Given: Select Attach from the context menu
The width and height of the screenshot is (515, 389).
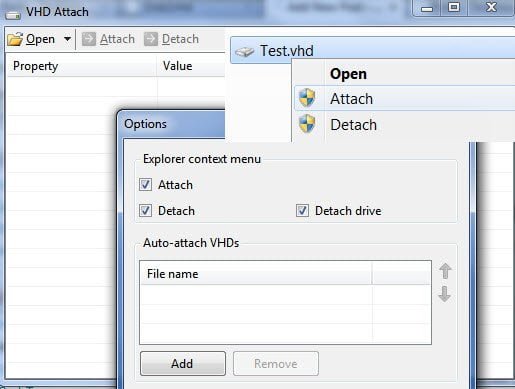Looking at the screenshot, I should [x=351, y=99].
